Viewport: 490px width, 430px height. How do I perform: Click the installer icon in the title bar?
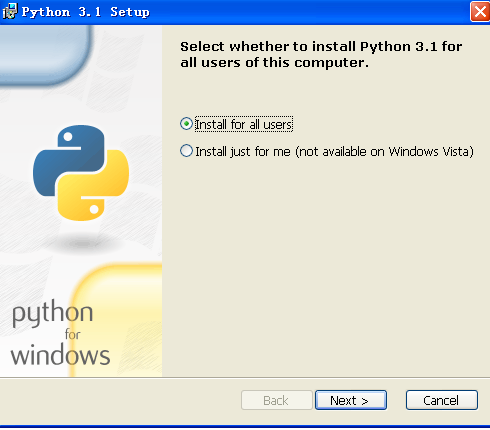tap(9, 12)
